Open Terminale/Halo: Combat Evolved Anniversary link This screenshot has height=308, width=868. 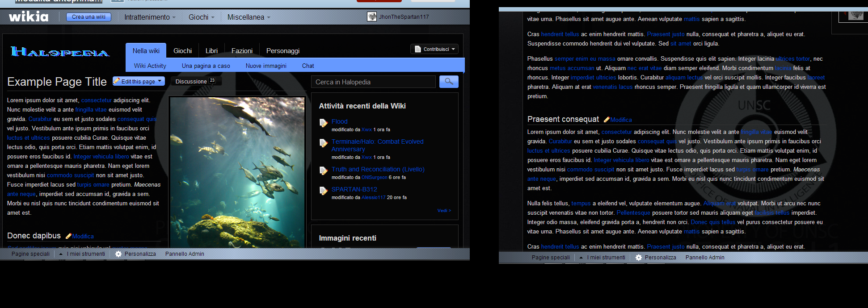click(377, 145)
